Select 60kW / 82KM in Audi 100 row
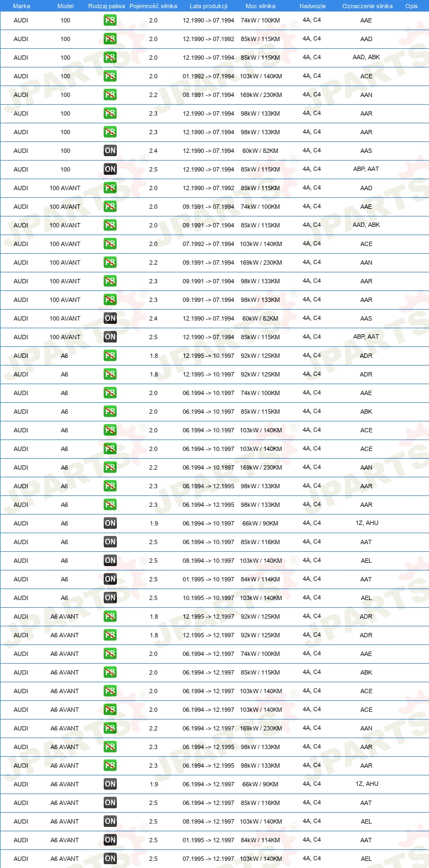 [261, 151]
